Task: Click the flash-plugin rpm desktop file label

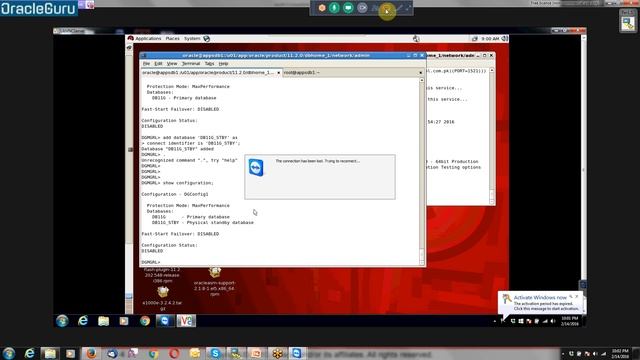Action: [162, 275]
